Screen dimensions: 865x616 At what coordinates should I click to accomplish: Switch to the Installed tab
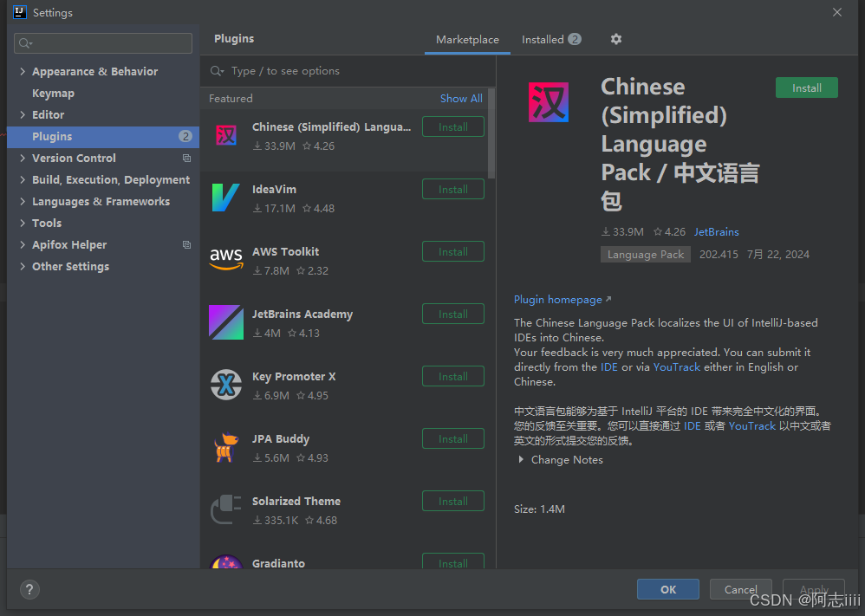point(551,40)
